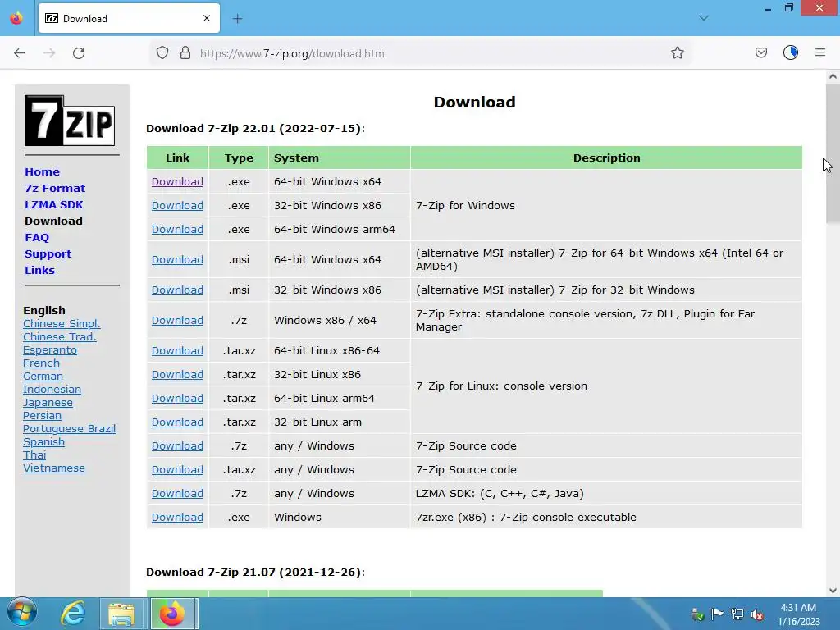
Task: Open the 7z Format sidebar link
Action: (55, 188)
